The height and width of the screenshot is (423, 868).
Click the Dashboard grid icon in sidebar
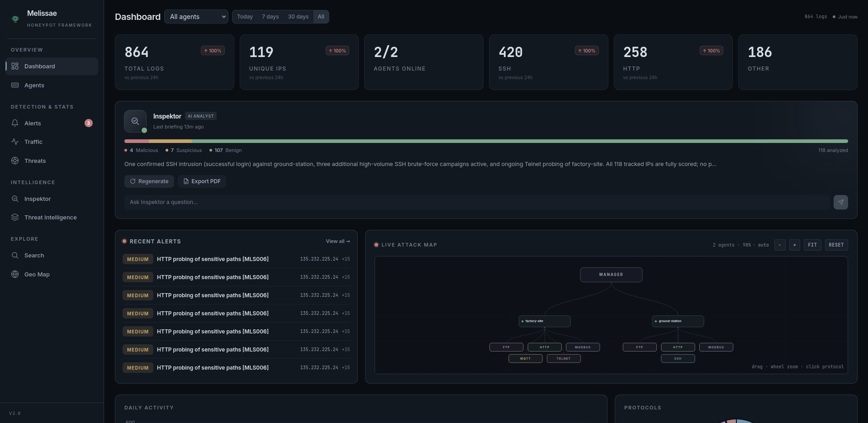tap(15, 66)
